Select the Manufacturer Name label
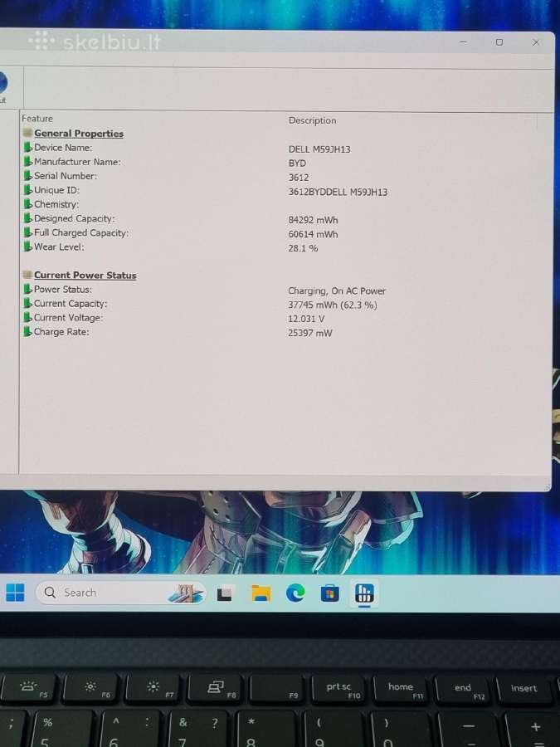The image size is (560, 747). [x=77, y=162]
